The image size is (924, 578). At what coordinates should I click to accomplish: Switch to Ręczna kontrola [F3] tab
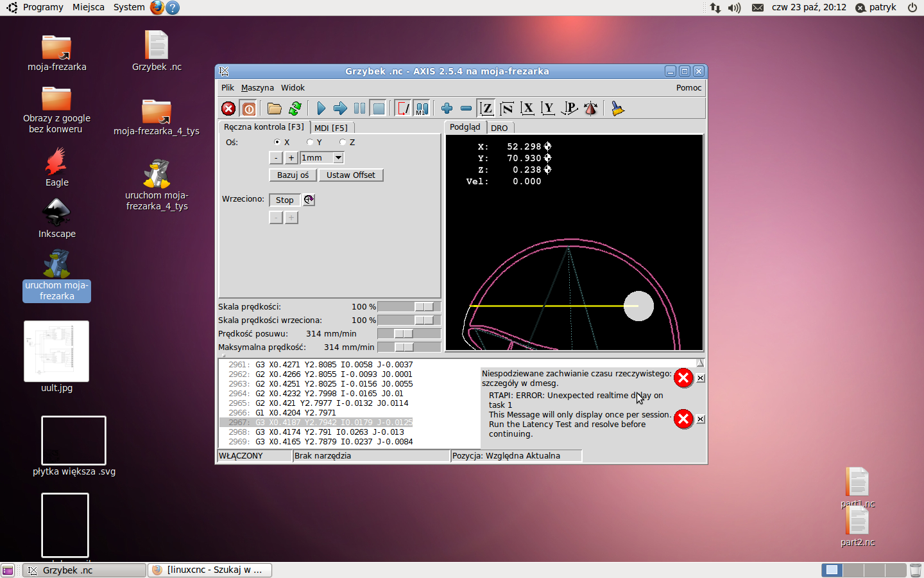264,127
